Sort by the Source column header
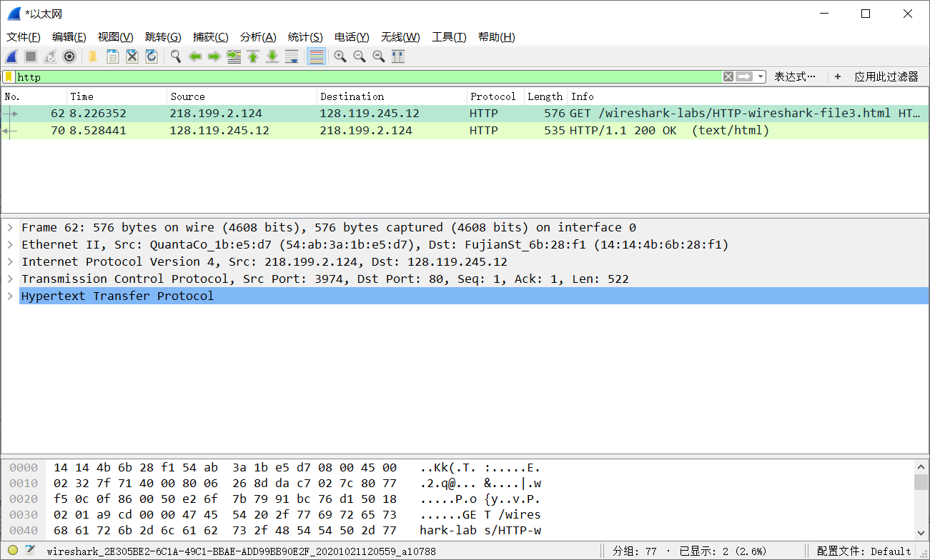Image resolution: width=930 pixels, height=560 pixels. [242, 96]
